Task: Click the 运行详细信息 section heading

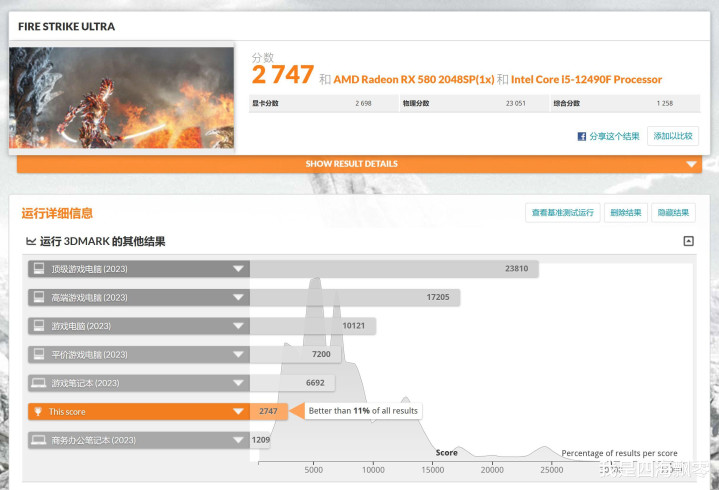Action: coord(57,213)
